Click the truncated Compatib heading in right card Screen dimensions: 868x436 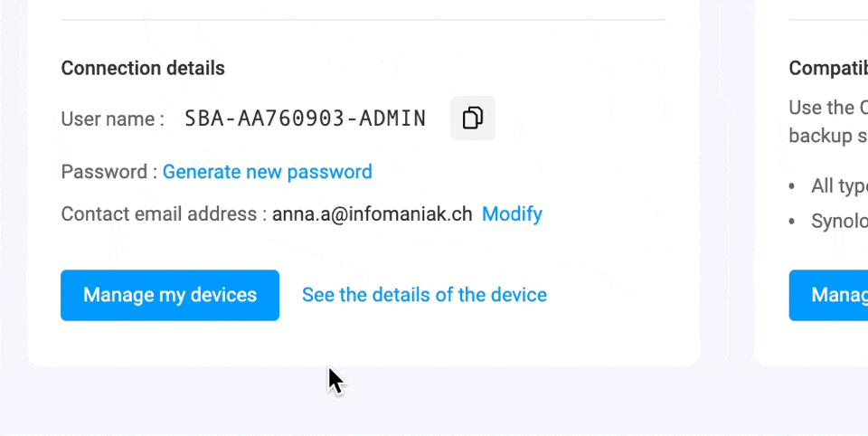pos(828,68)
